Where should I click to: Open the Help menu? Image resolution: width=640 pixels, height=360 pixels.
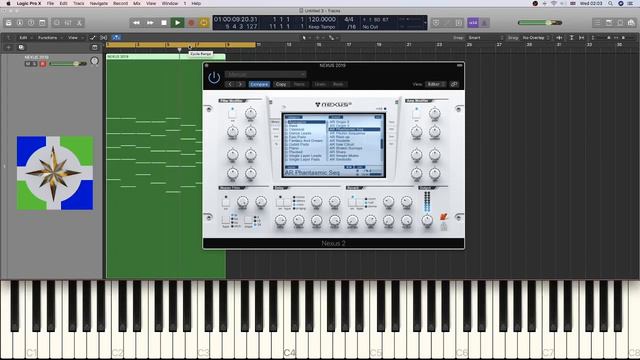coord(196,3)
